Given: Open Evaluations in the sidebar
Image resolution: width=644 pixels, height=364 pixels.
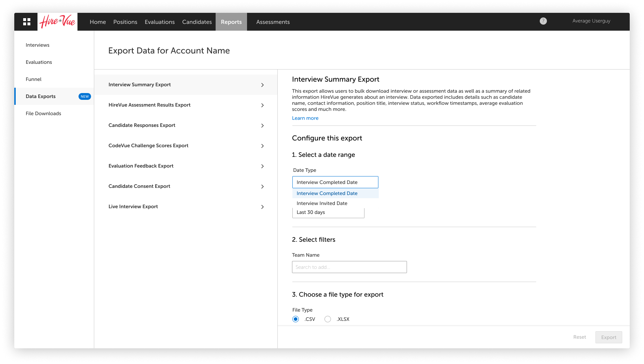Looking at the screenshot, I should [39, 62].
